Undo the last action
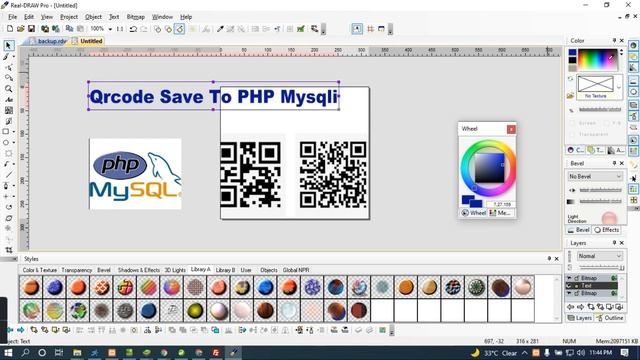The image size is (640, 360). (x=133, y=29)
